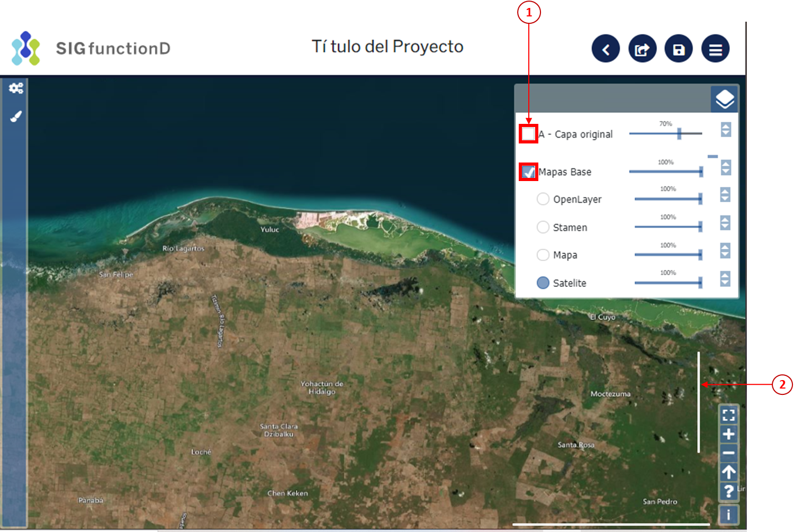Image resolution: width=794 pixels, height=532 pixels.
Task: Select the Stamen base map radio
Action: coord(543,227)
